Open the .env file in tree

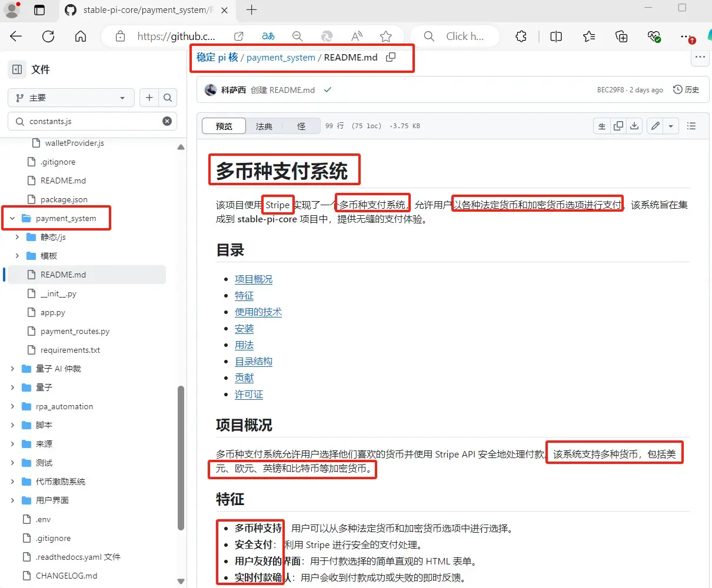[43, 519]
